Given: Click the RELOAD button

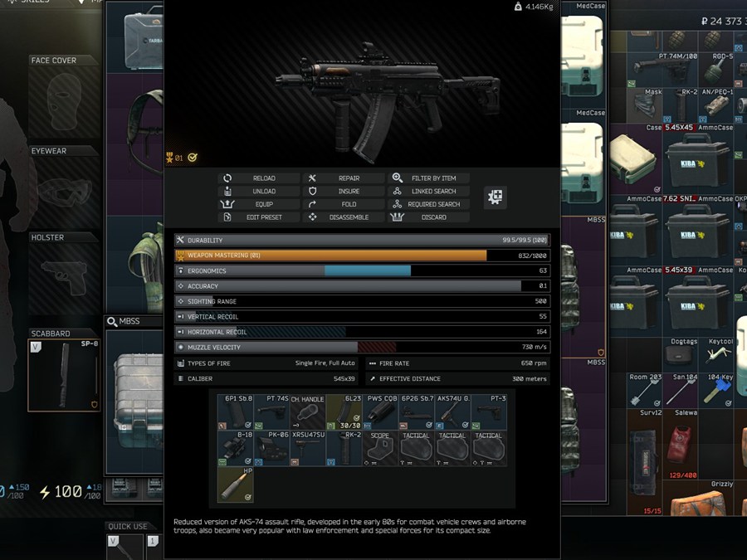Looking at the screenshot, I should (x=259, y=178).
